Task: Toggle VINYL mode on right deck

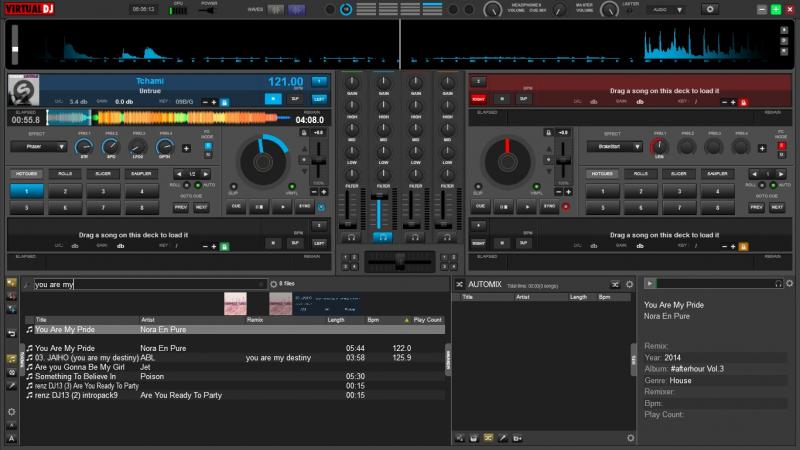Action: (x=536, y=187)
